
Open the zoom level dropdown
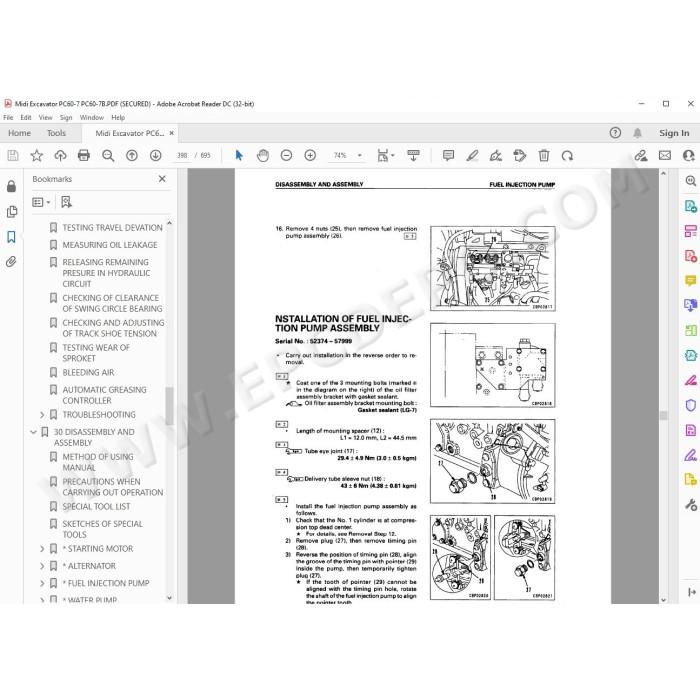pos(359,155)
